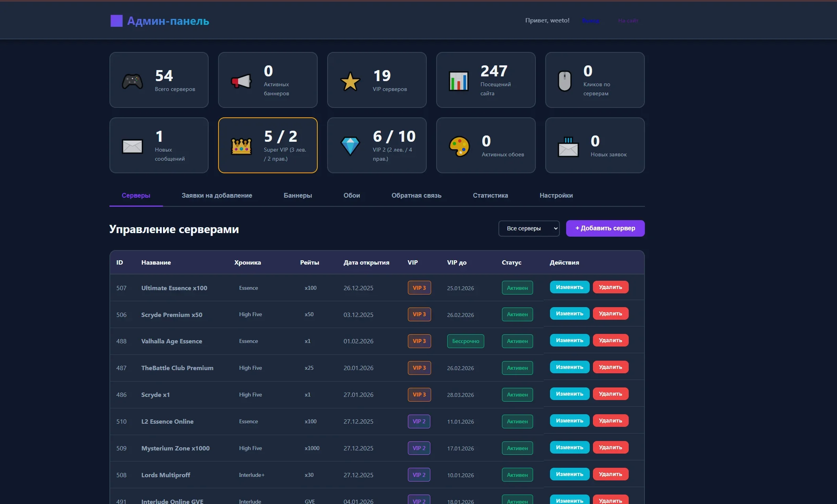The width and height of the screenshot is (837, 504).
Task: Click the Админ-панель title
Action: coord(168,21)
